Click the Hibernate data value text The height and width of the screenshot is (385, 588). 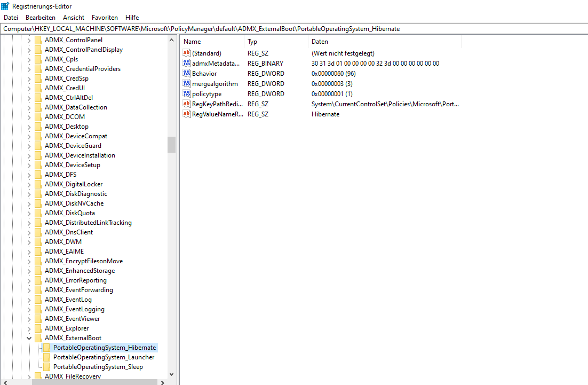325,114
